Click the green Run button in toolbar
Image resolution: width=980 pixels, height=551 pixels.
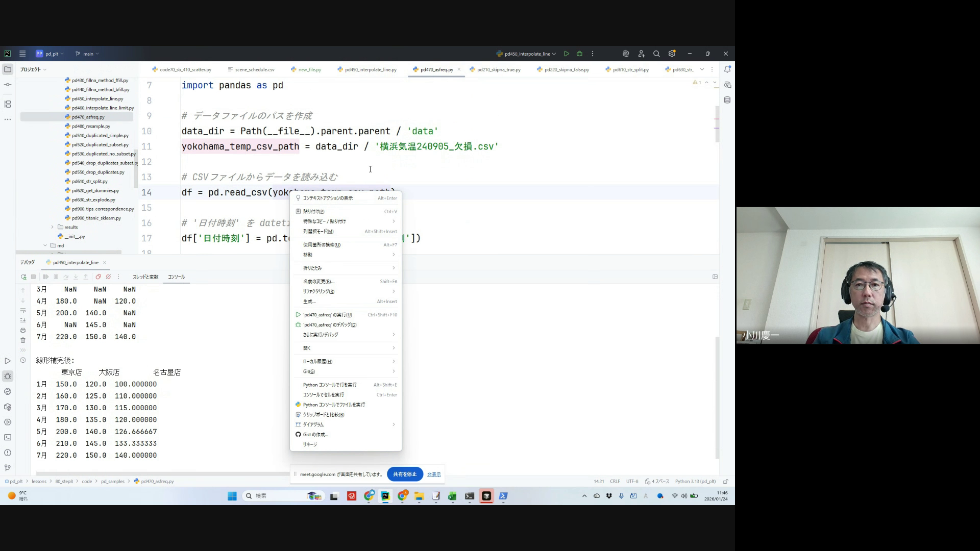pos(567,54)
